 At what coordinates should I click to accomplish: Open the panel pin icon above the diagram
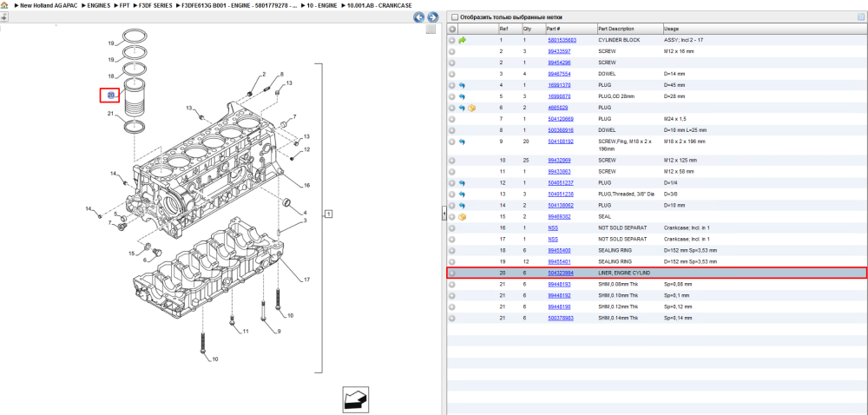click(x=3, y=17)
